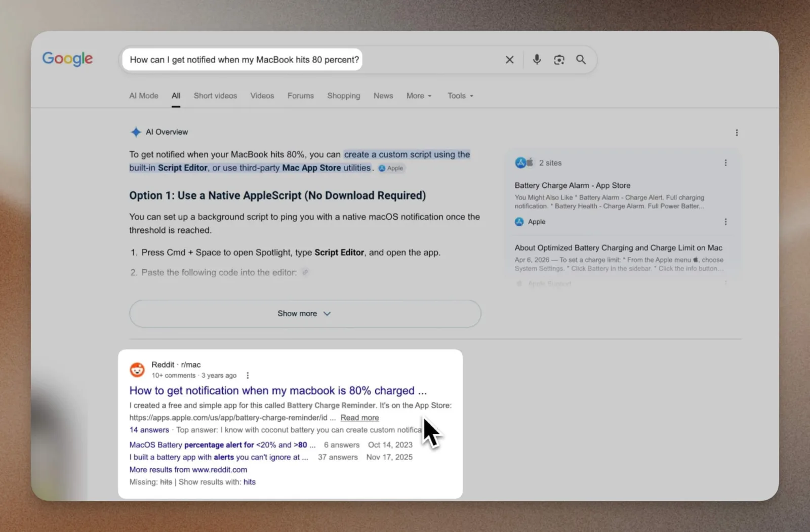Click More results from www.reddit.com

(188, 470)
